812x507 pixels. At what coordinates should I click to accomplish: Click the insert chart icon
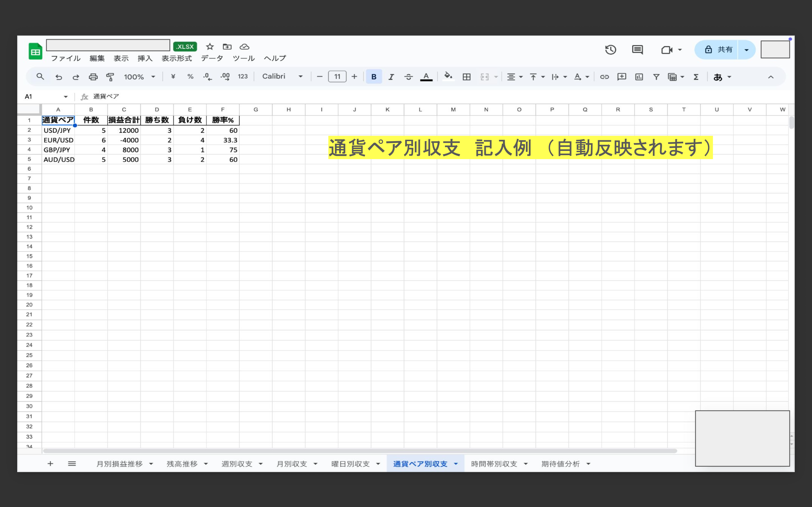pos(639,77)
